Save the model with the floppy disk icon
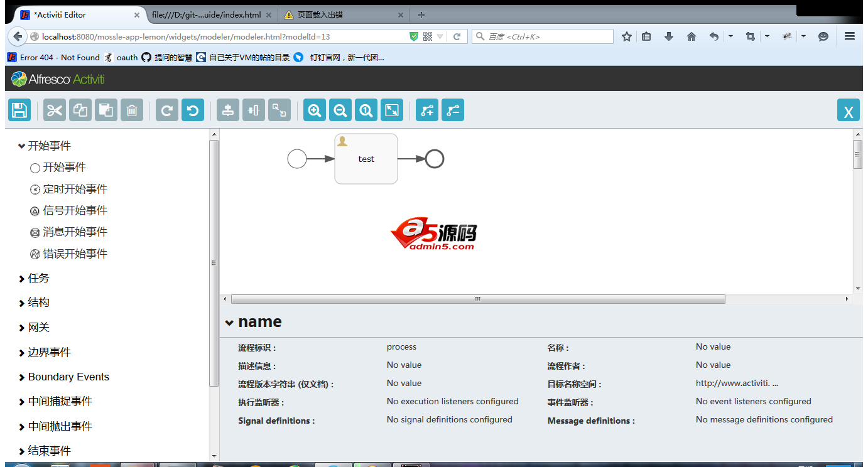The image size is (868, 467). 19,110
